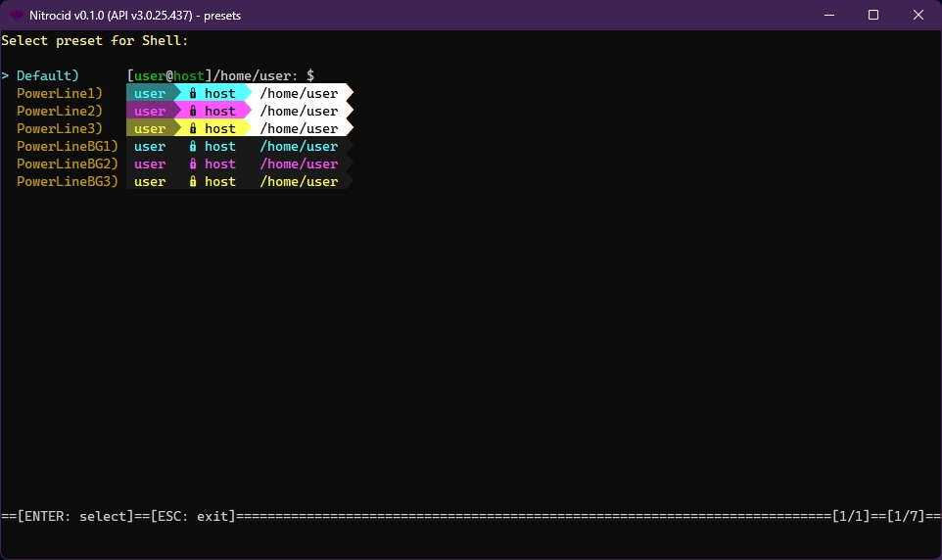Click the Nitrocid app icon in title bar
The height and width of the screenshot is (560, 942).
pyautogui.click(x=17, y=15)
